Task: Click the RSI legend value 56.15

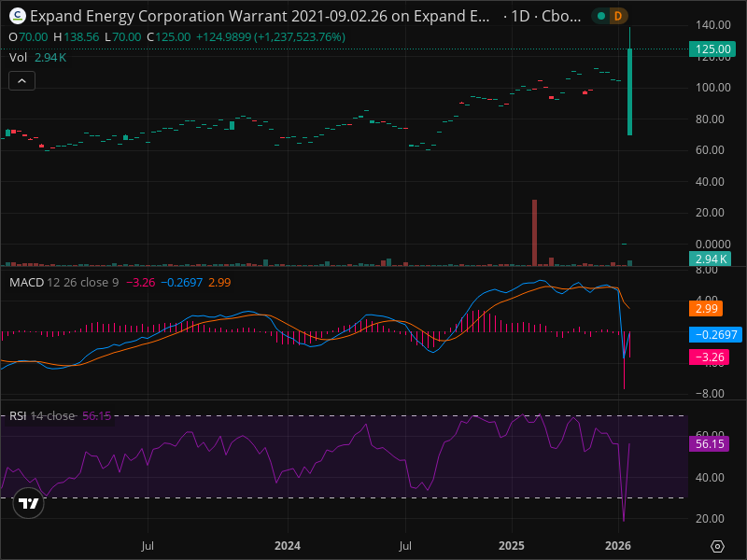Action: (97, 415)
